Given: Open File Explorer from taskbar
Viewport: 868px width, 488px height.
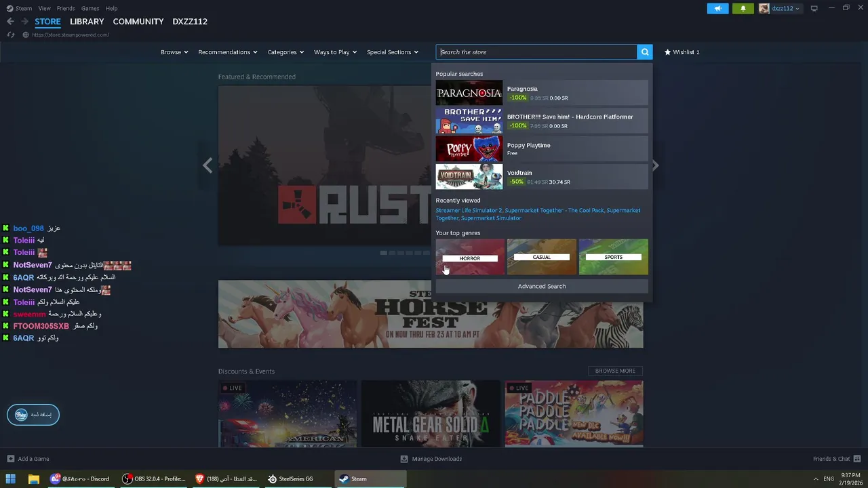Looking at the screenshot, I should [x=33, y=479].
